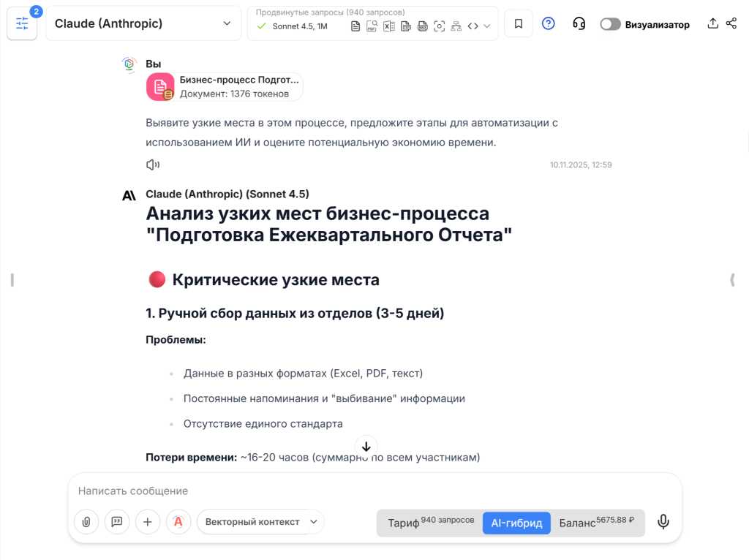Open settings via the sliders icon with badge
Image resolution: width=749 pixels, height=560 pixels.
pyautogui.click(x=22, y=23)
